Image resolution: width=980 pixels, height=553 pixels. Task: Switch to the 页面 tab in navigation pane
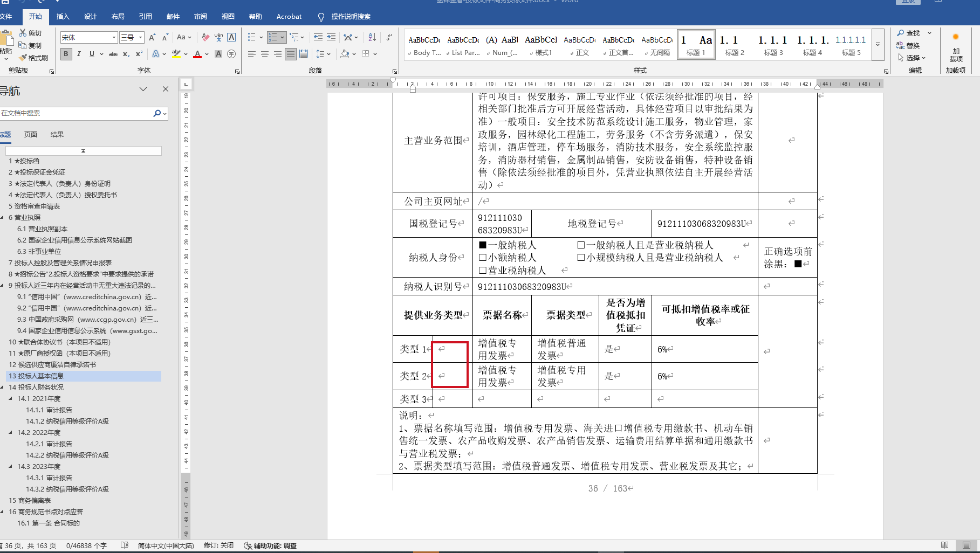point(31,135)
